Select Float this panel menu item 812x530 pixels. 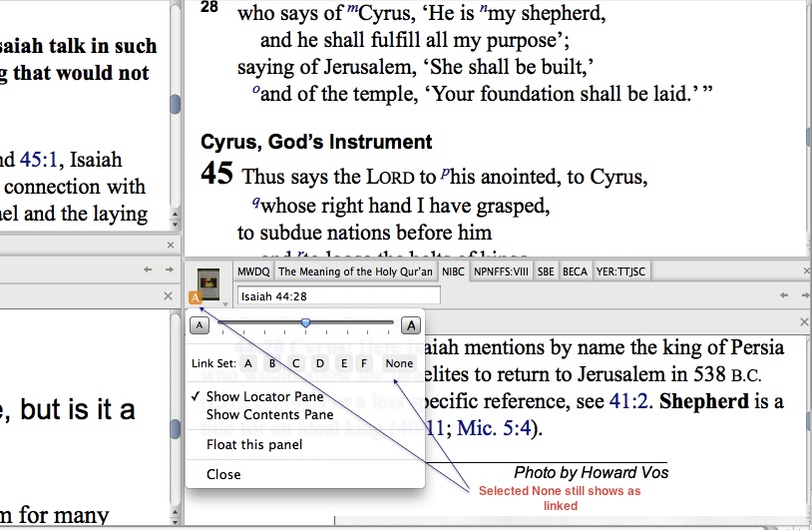click(254, 445)
